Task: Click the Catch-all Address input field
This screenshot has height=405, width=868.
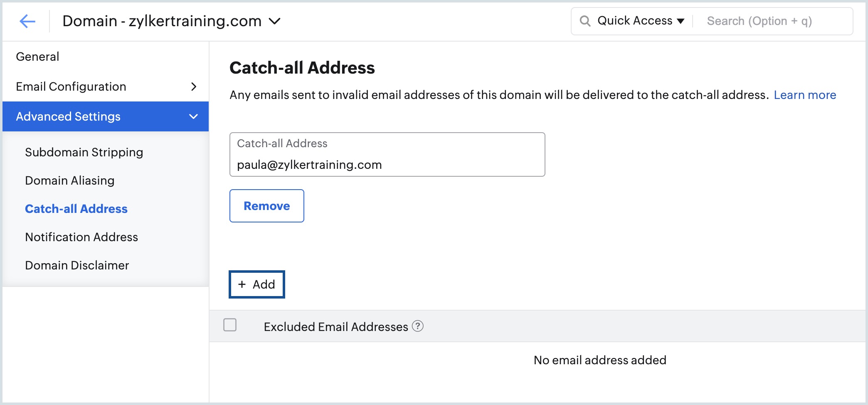Action: click(387, 164)
